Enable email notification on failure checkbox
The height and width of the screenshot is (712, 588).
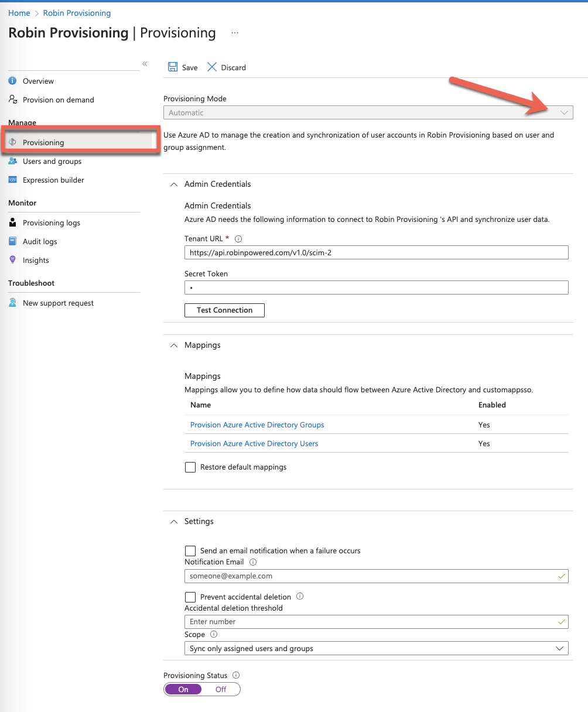(190, 551)
